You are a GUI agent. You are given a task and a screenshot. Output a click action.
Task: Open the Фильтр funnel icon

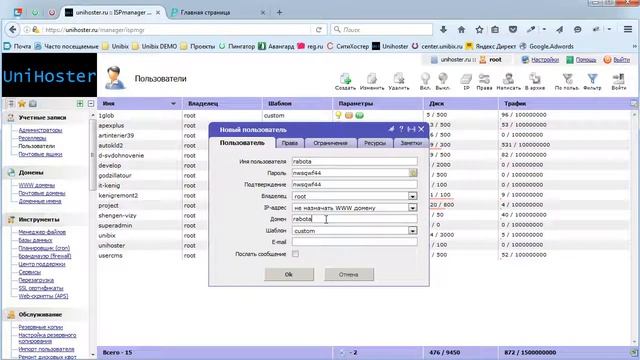[592, 81]
